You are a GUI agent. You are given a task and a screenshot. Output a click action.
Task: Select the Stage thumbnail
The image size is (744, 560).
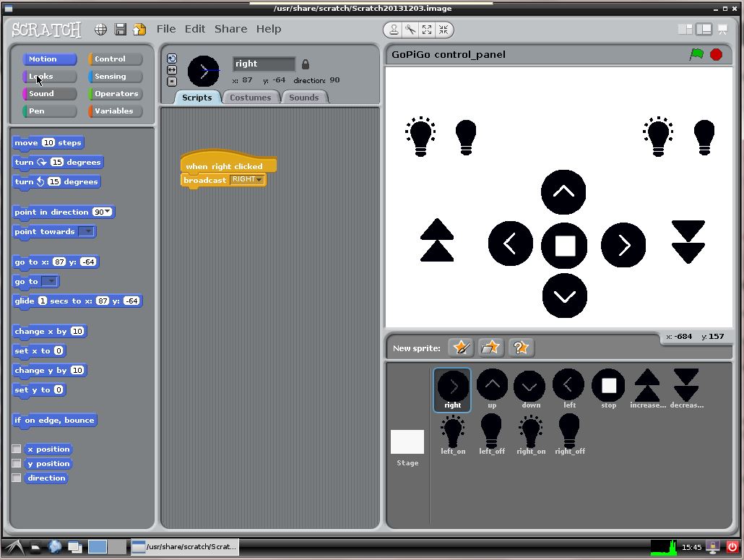coord(407,447)
